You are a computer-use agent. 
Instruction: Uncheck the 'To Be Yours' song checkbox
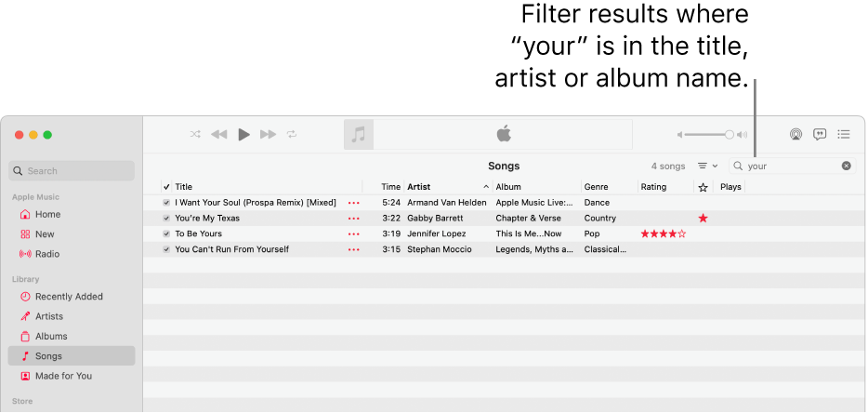[166, 234]
